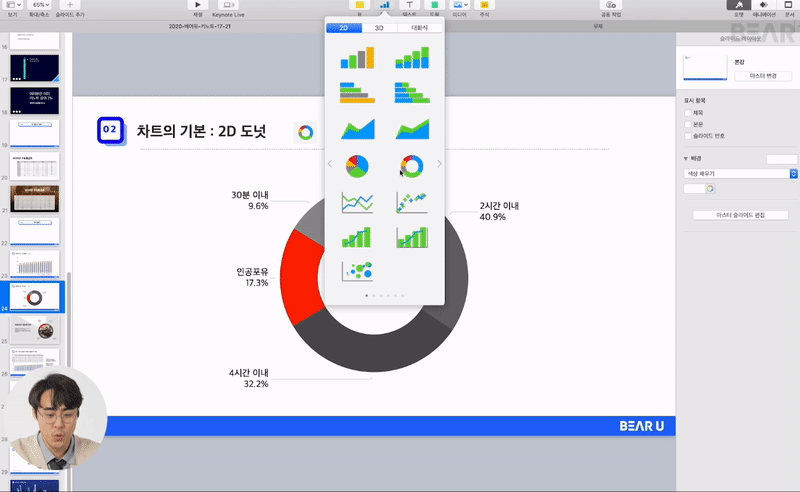800x492 pixels.
Task: Switch to the 3D charts tab
Action: click(x=379, y=28)
